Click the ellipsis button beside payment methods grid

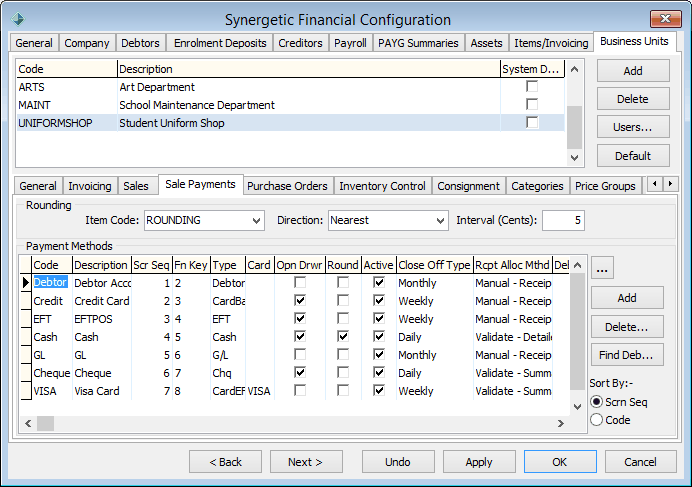(602, 268)
